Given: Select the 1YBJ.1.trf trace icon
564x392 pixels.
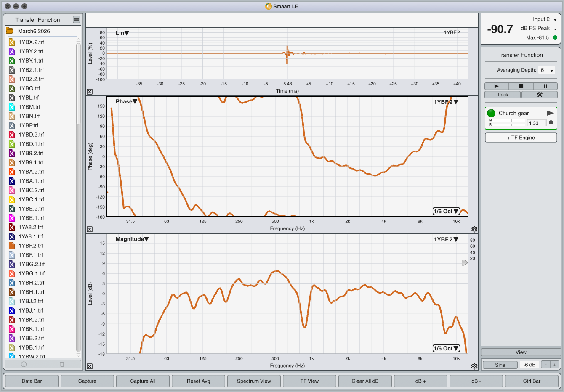Looking at the screenshot, I should (12, 310).
